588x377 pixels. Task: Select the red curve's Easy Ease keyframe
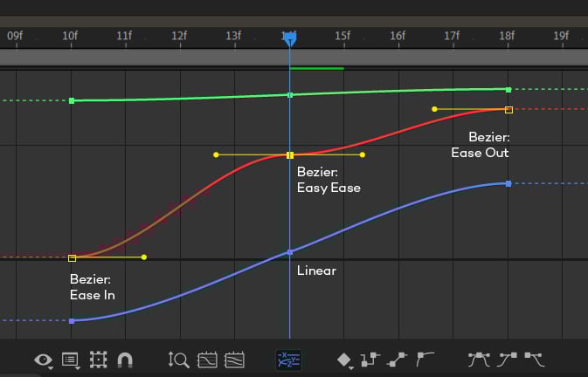click(x=290, y=155)
